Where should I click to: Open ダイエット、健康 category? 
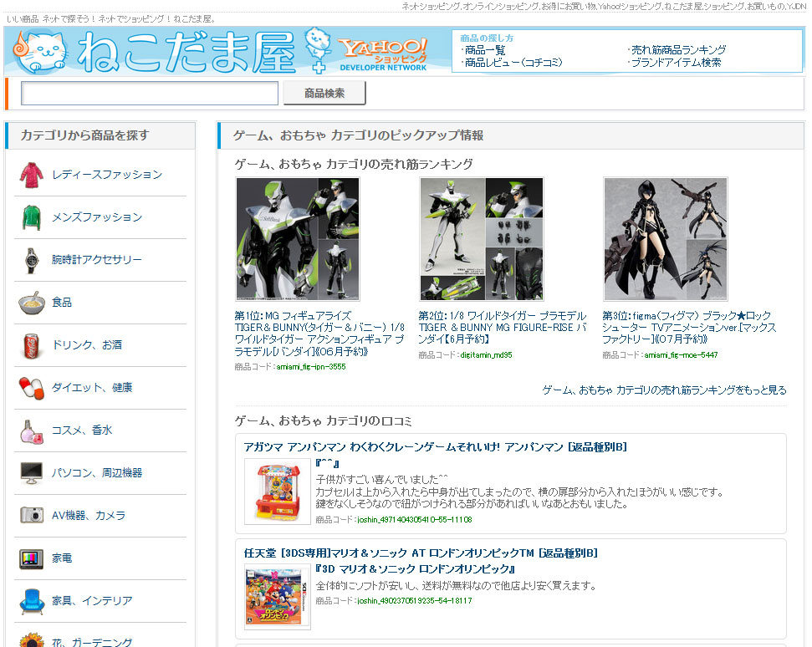coord(92,388)
